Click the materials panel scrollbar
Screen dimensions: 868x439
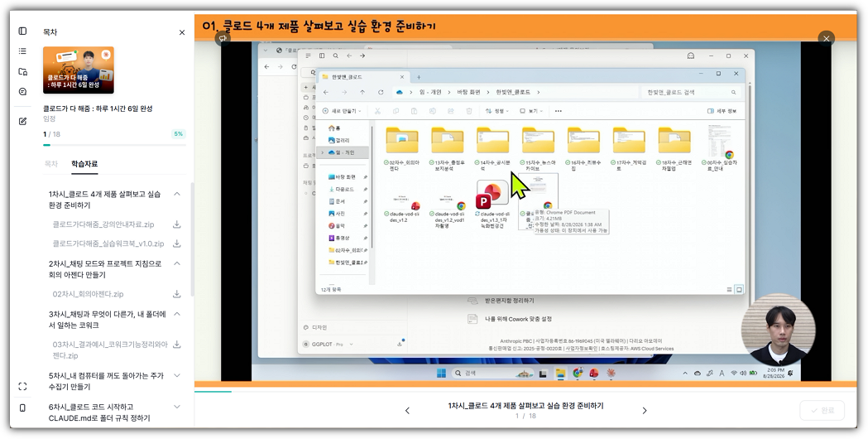[192, 239]
